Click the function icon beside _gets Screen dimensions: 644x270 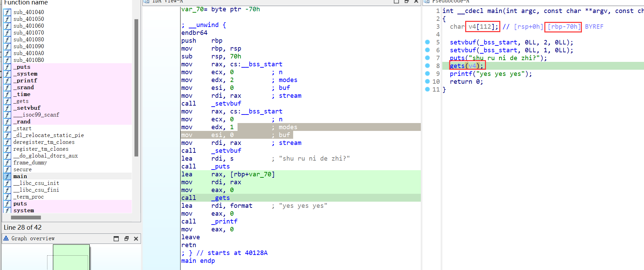(x=8, y=101)
